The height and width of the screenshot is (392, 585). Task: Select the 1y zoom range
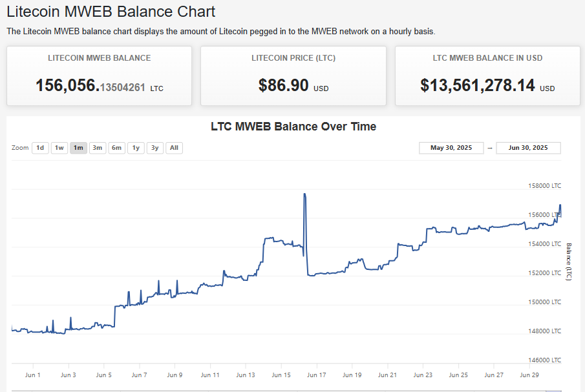tap(136, 148)
